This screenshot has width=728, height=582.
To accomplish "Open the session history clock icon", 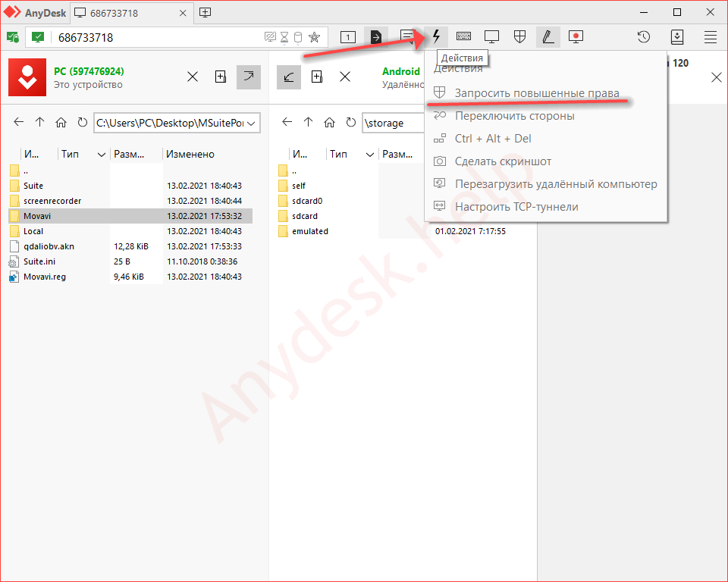I will 643,36.
